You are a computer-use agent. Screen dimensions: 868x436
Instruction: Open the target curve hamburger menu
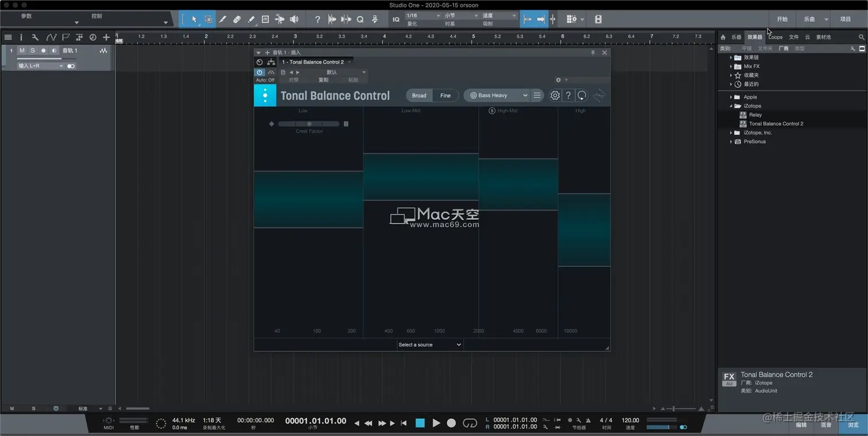click(537, 95)
